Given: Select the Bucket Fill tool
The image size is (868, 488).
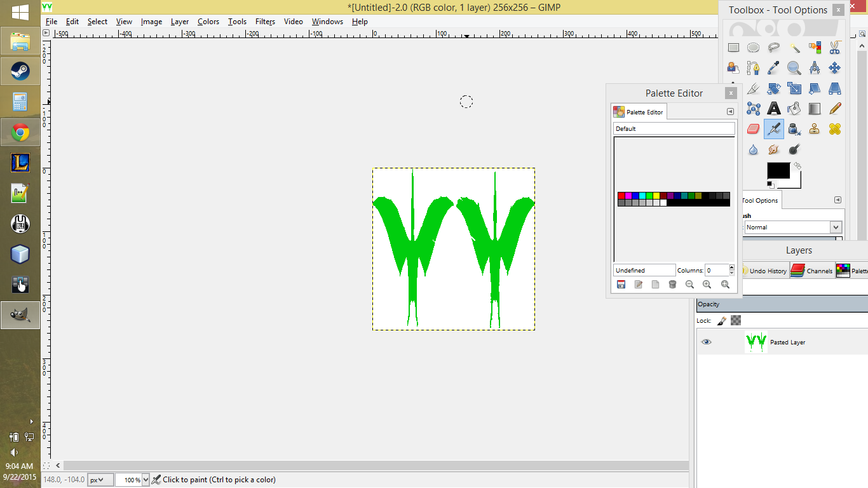Looking at the screenshot, I should [794, 109].
